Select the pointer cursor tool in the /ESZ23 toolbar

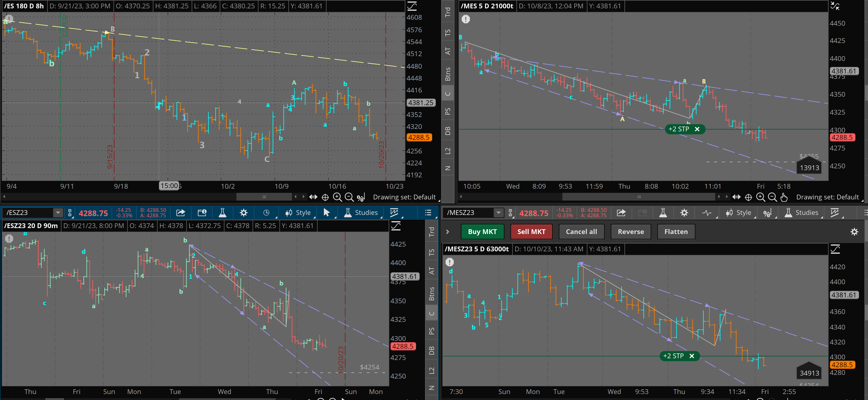pos(327,213)
